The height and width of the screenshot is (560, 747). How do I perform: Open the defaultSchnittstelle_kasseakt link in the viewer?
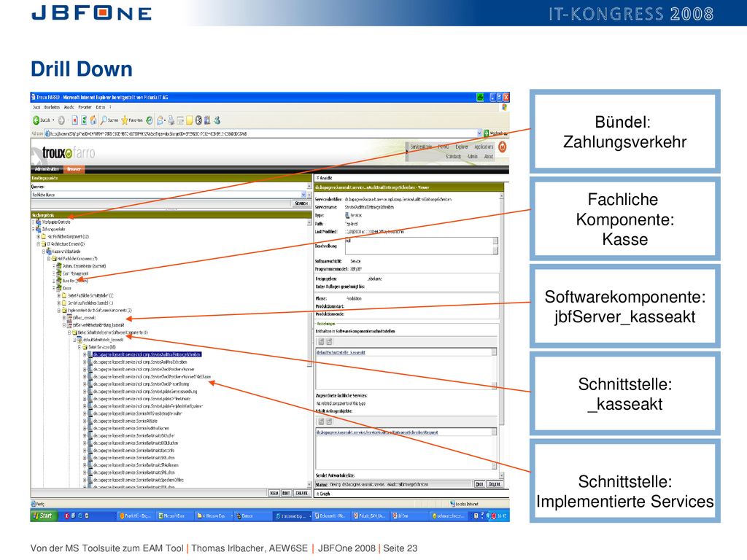coord(341,352)
